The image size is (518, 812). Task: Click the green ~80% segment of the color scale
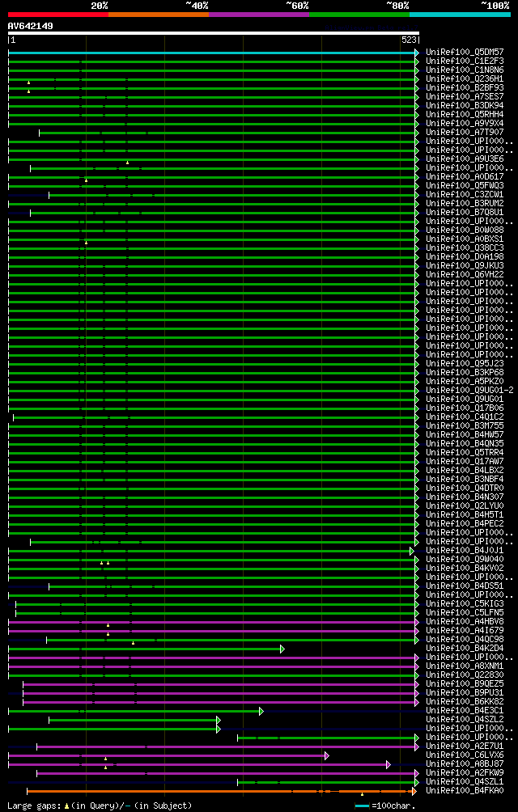(359, 15)
